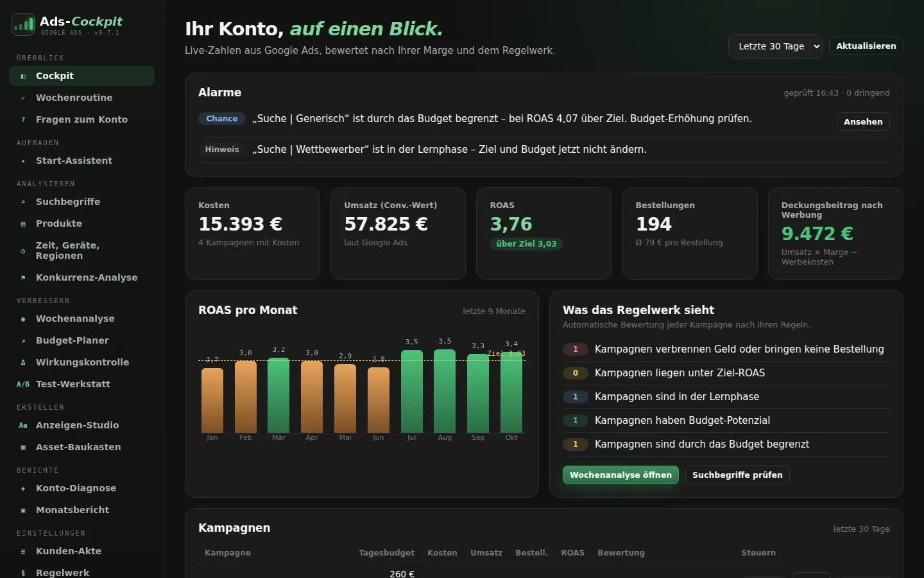
Task: Open the Letzte 30 Tage period dropdown
Action: click(x=775, y=46)
